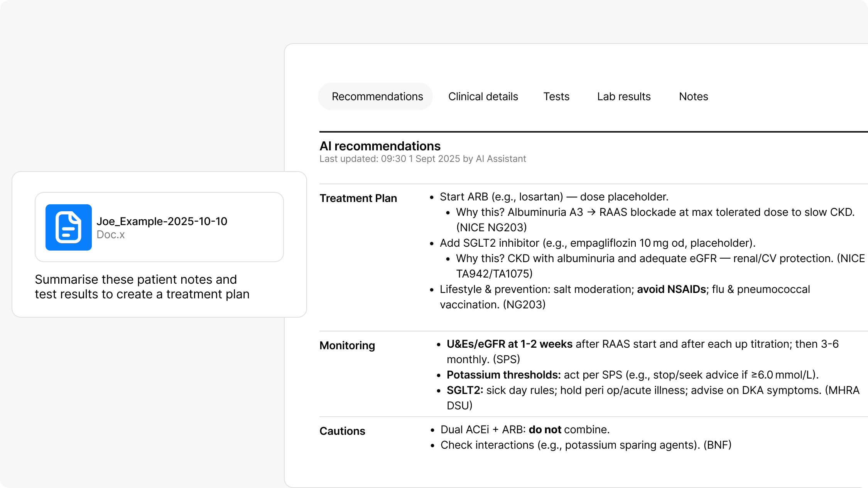Switch to the Clinical details tab
This screenshot has height=488, width=868.
pos(483,96)
